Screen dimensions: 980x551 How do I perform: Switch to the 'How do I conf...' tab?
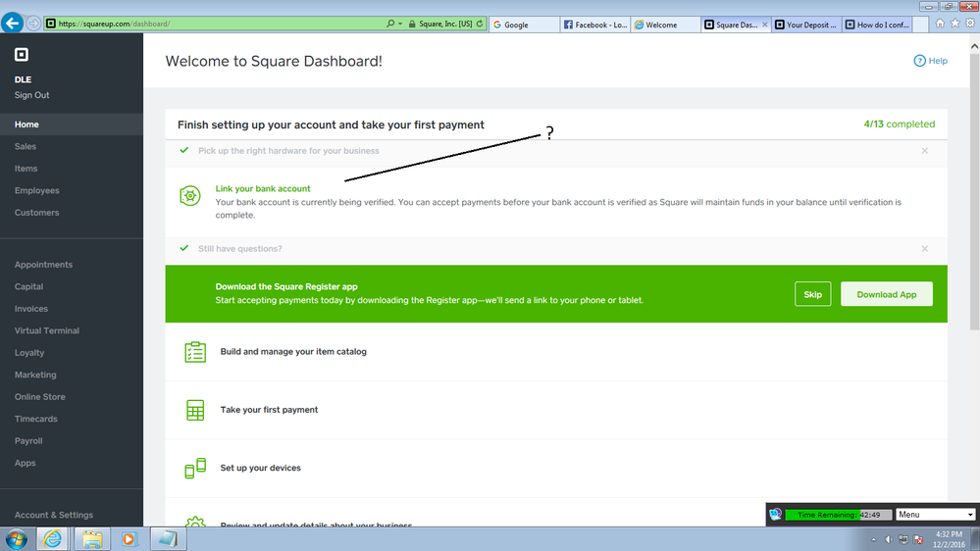878,25
